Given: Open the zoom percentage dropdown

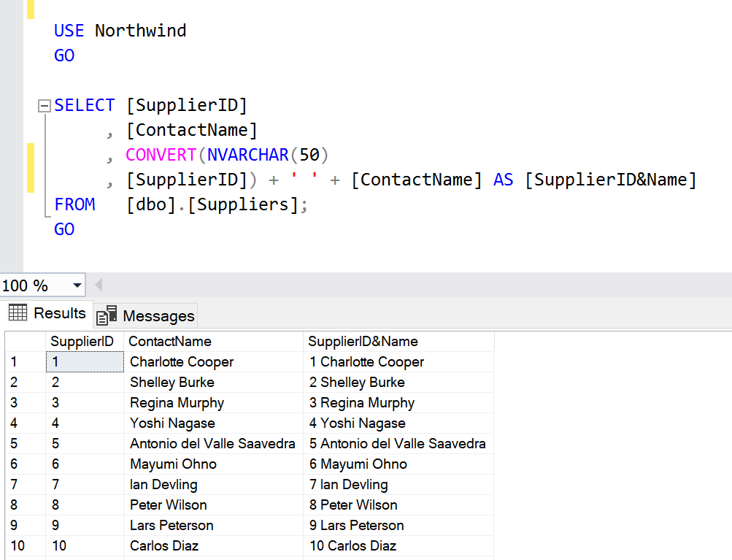Looking at the screenshot, I should tap(77, 285).
